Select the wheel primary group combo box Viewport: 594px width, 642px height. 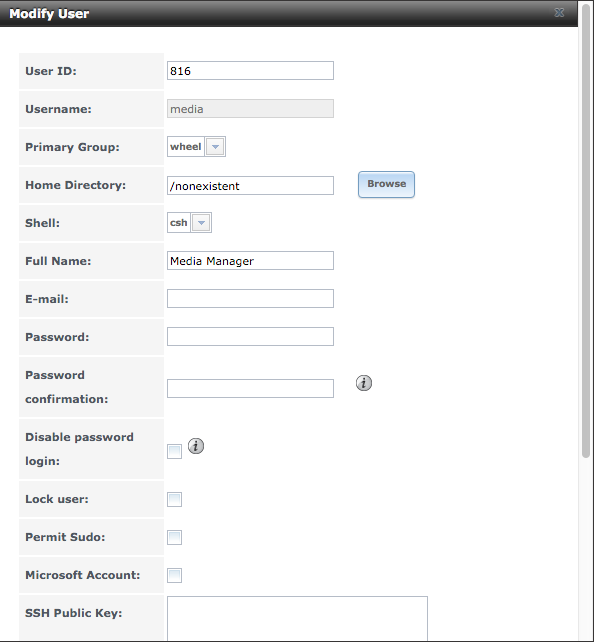pos(196,147)
